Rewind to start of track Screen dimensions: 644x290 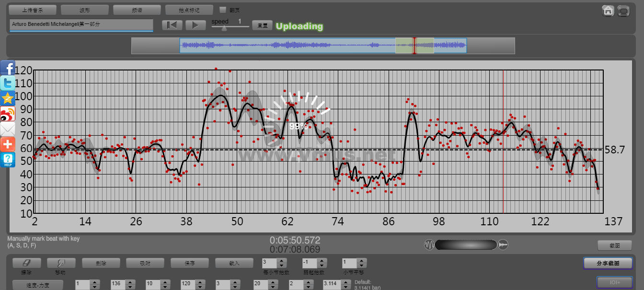(172, 25)
